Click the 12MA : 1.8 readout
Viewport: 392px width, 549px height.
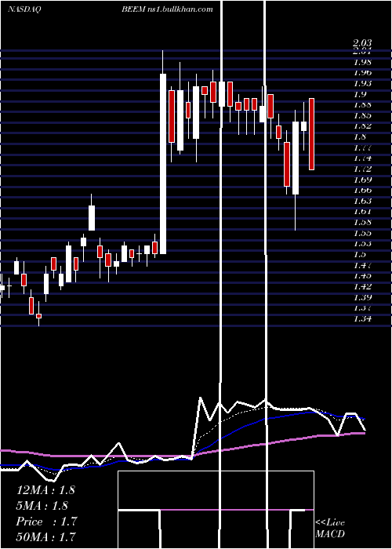coord(45,490)
